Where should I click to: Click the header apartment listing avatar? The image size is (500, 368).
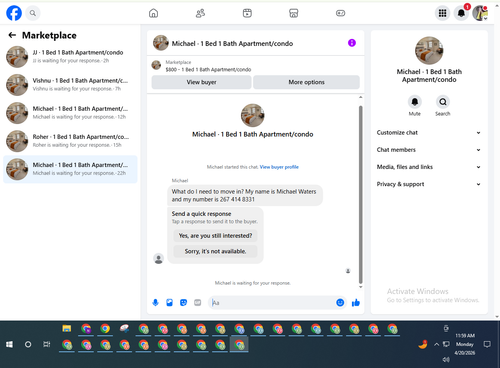(x=161, y=43)
